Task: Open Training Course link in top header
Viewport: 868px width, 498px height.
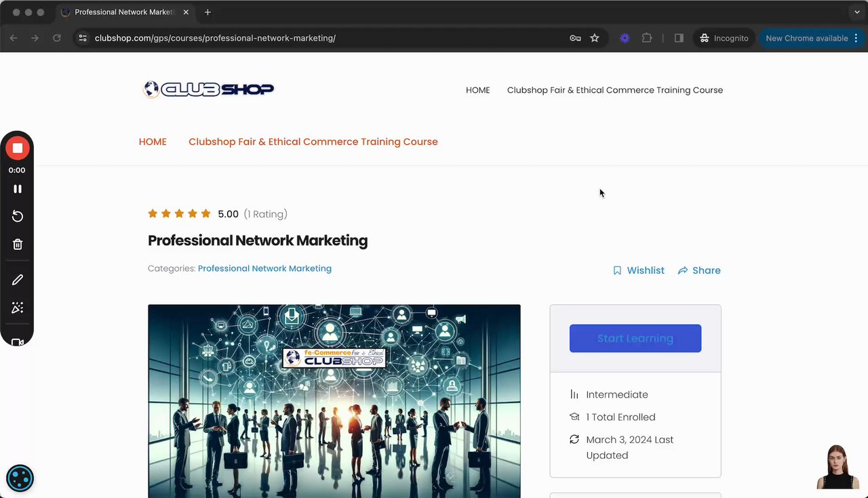Action: click(x=615, y=90)
